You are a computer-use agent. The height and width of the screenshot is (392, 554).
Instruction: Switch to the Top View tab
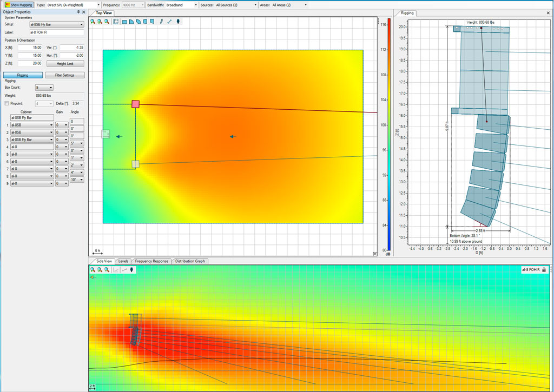(x=104, y=13)
